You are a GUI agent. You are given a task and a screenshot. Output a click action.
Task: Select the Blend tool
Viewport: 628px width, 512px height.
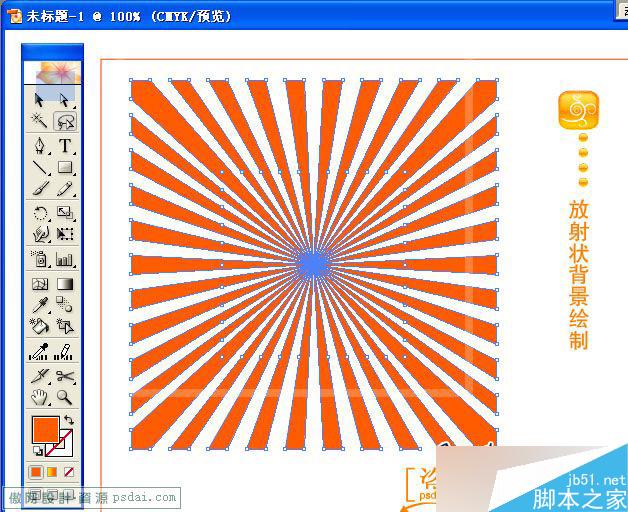point(64,304)
